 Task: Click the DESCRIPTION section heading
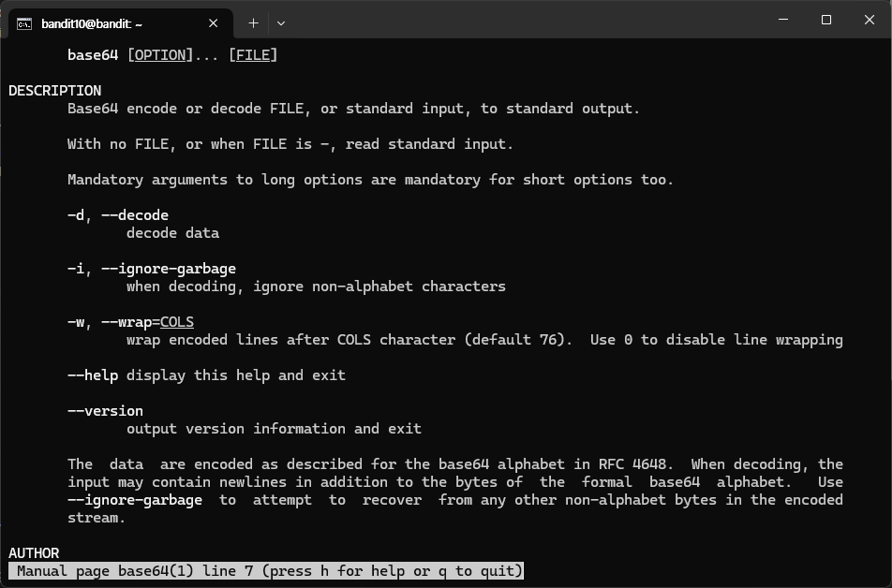[55, 91]
